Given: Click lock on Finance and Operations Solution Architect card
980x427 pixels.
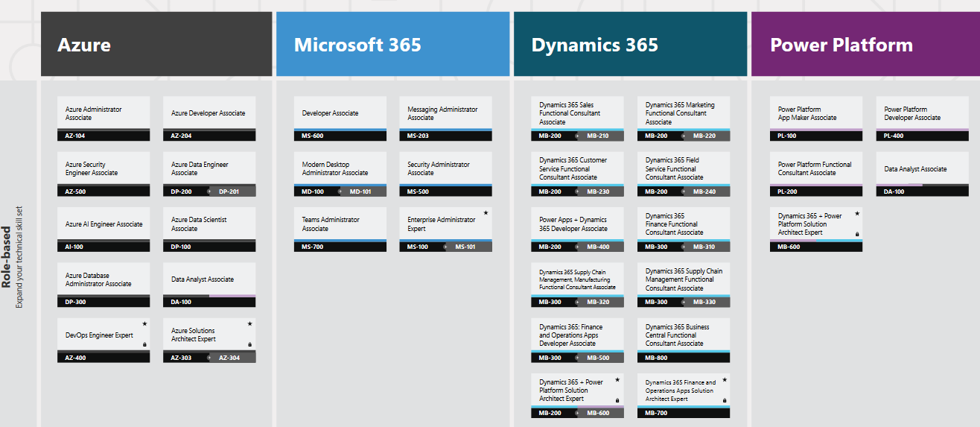Looking at the screenshot, I should pos(725,400).
